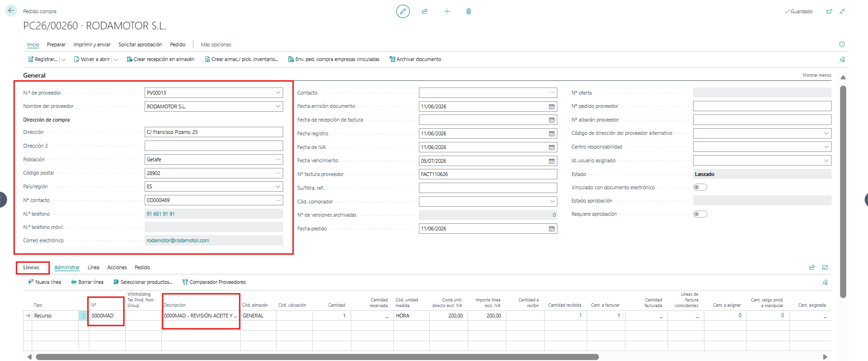
Task: Open the Preparar tab
Action: 56,44
